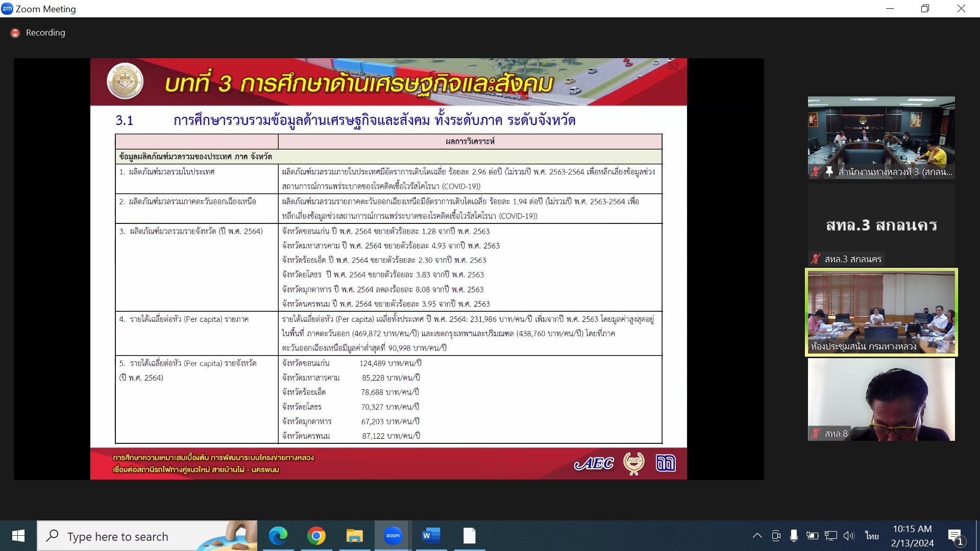
Task: Open the Windows Start menu
Action: (18, 536)
